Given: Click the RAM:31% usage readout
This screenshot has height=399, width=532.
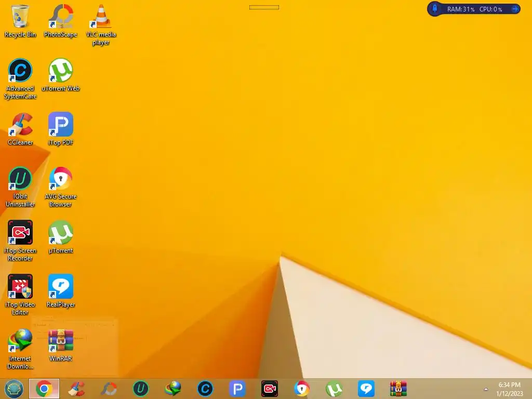Looking at the screenshot, I should coord(461,9).
